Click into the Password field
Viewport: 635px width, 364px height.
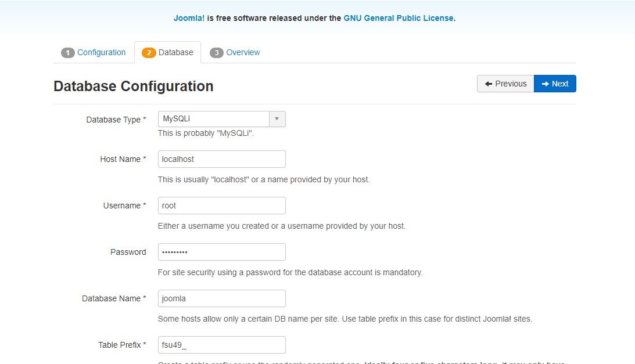222,252
